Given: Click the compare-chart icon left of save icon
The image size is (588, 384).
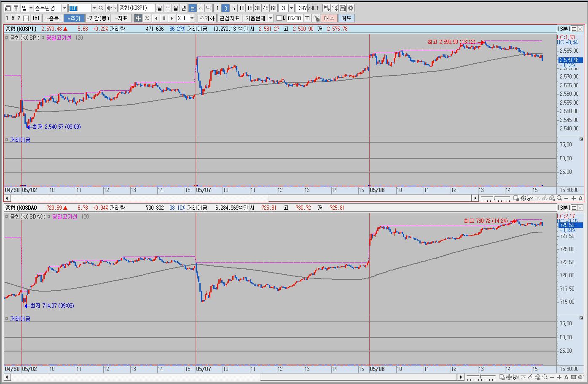Looking at the screenshot, I should pos(335,8).
